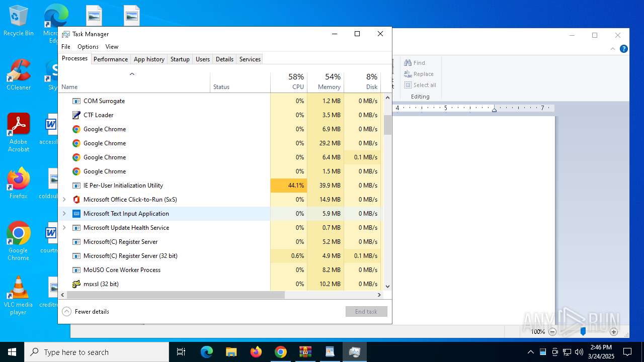The height and width of the screenshot is (362, 644).
Task: Click the Find binoculars icon in WordPad
Action: (x=408, y=63)
